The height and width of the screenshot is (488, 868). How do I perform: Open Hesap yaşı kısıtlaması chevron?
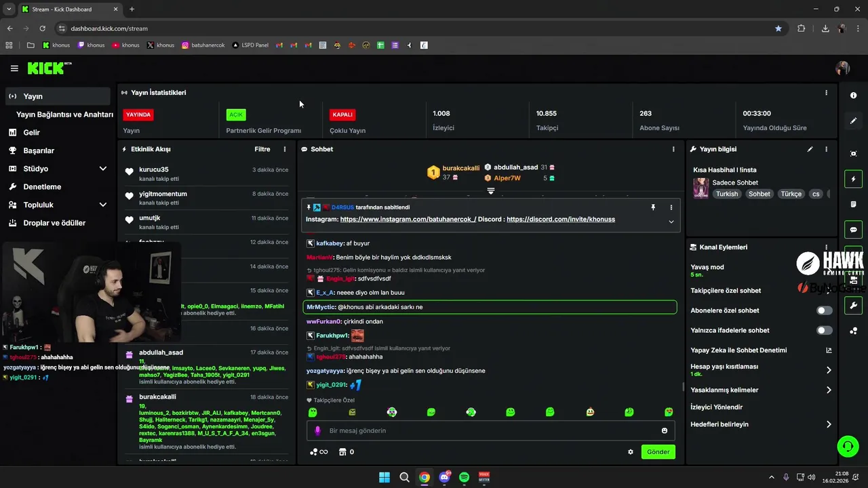(x=829, y=370)
